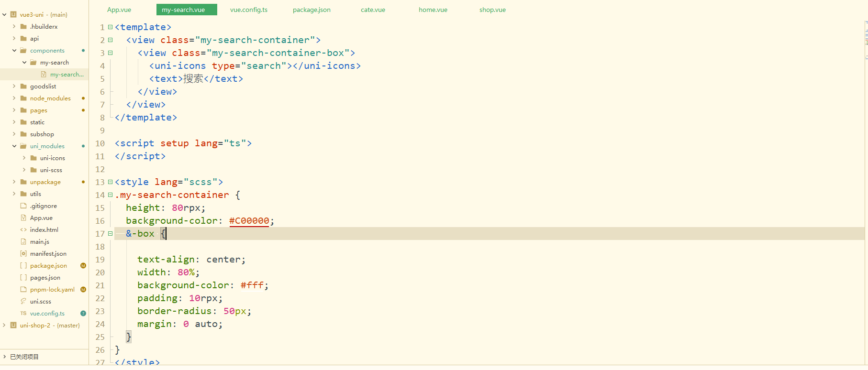Click the .hbuilderx folder icon
This screenshot has width=868, height=370.
(x=23, y=27)
